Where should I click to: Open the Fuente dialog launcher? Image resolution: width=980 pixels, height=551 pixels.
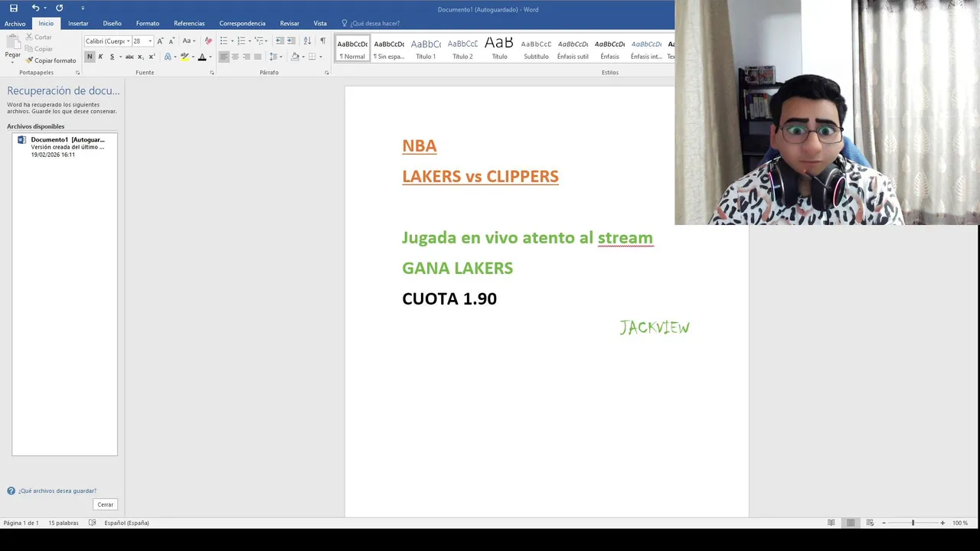pyautogui.click(x=211, y=73)
